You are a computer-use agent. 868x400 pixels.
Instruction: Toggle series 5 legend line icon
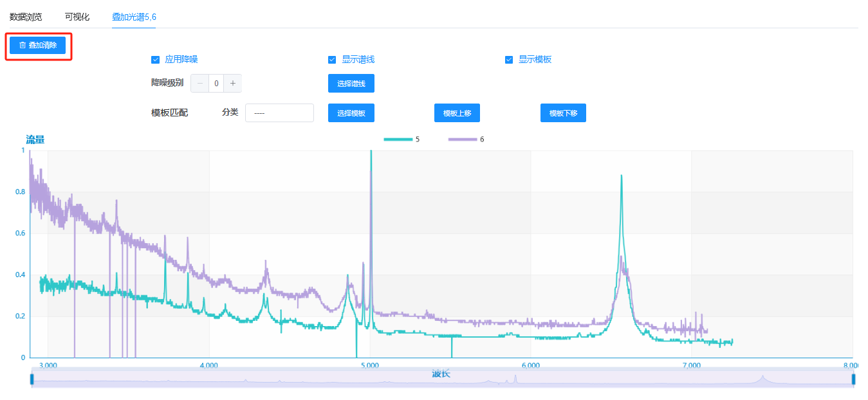pos(398,140)
